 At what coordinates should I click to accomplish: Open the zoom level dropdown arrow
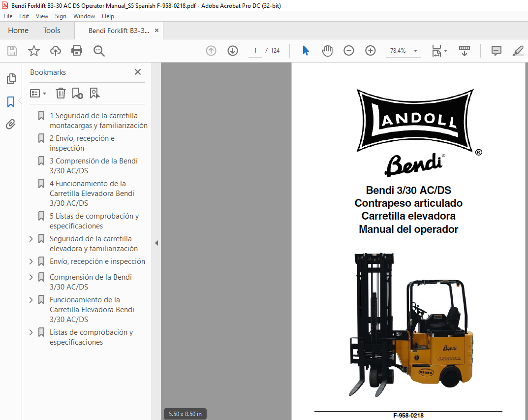pyautogui.click(x=415, y=51)
